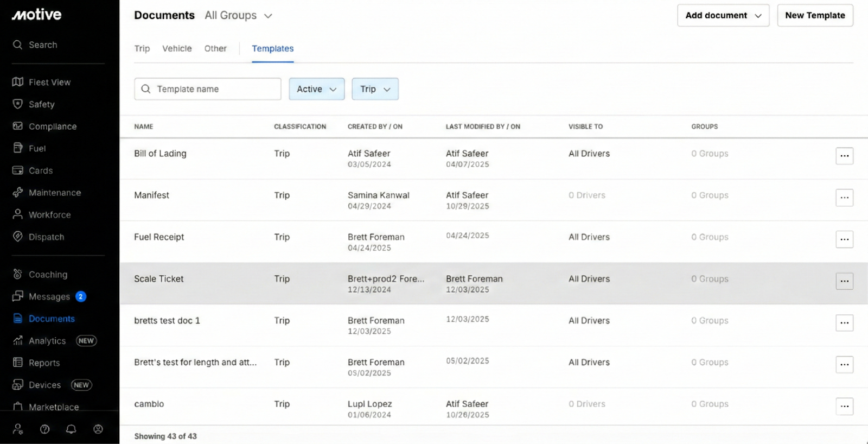Expand the Active status filter dropdown

(316, 89)
